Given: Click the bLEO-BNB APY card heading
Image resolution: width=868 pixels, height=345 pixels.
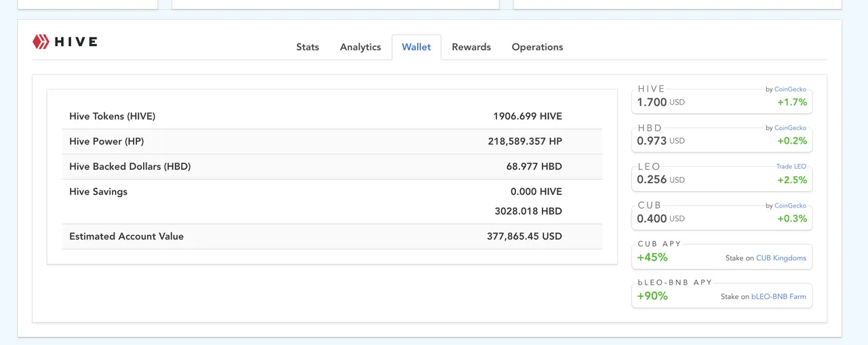Looking at the screenshot, I should pos(675,283).
